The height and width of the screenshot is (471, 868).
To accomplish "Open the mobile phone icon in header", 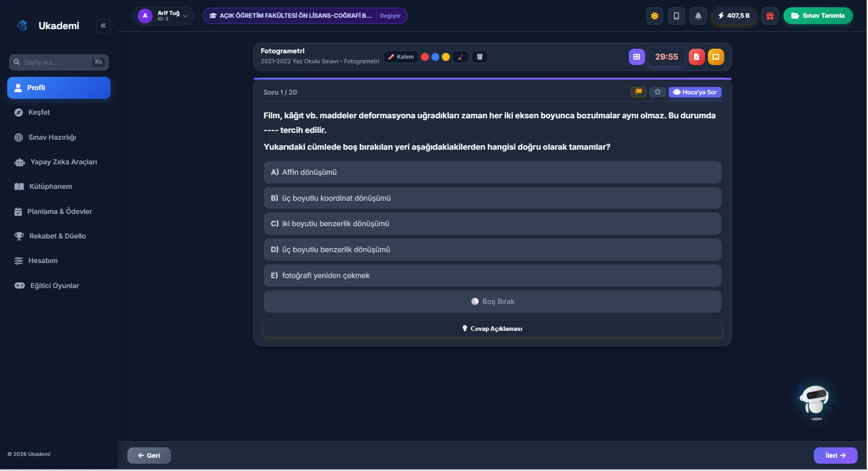I will 676,16.
